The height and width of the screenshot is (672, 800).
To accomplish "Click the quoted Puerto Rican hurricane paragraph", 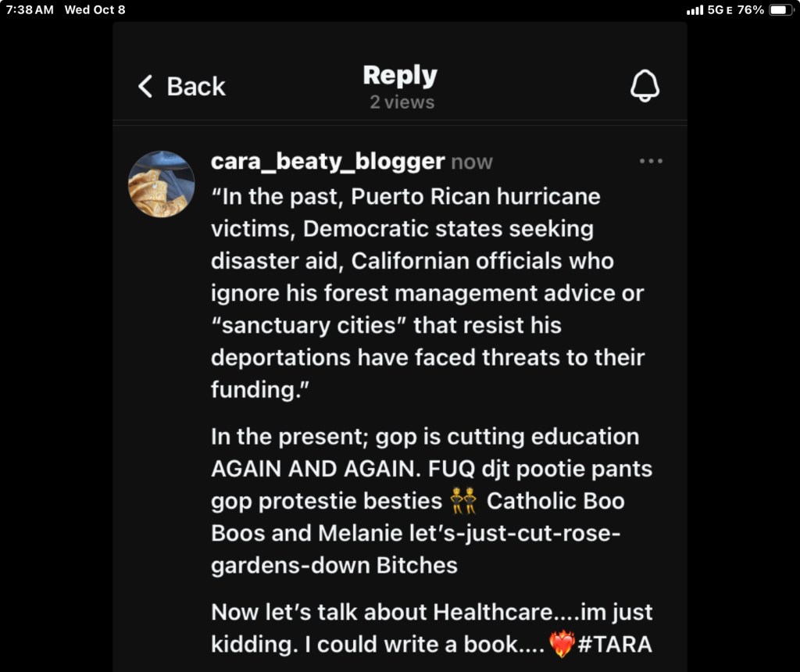I will (x=427, y=292).
